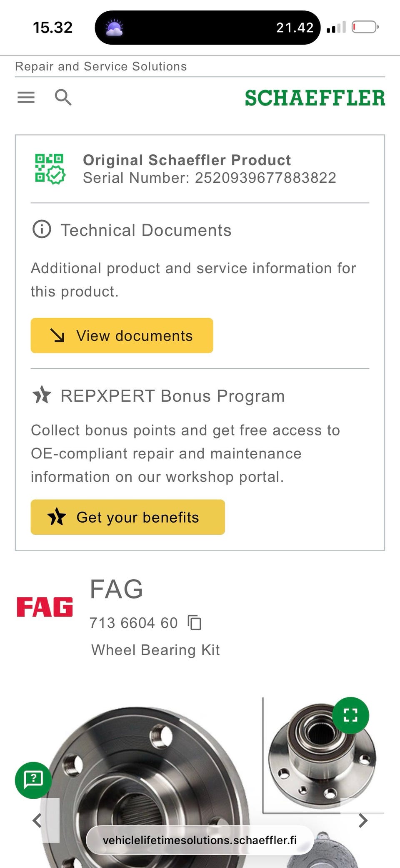Copy the part number 713 6604 60
Image resolution: width=400 pixels, height=868 pixels.
(x=195, y=622)
